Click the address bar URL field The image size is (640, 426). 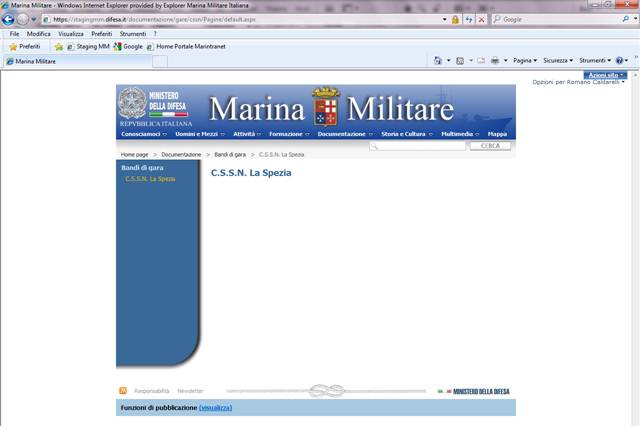pos(241,19)
